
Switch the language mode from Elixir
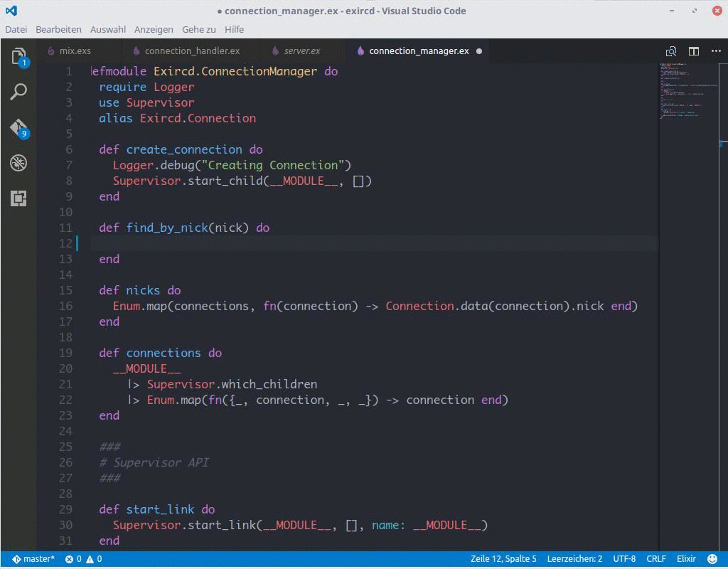pos(685,558)
